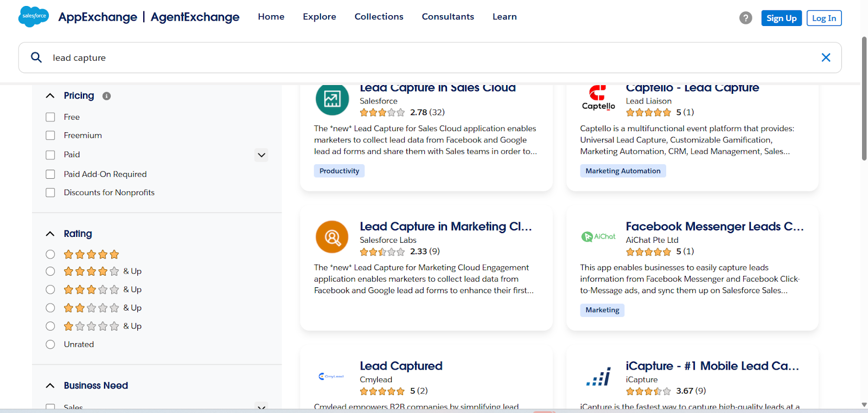Check the Free pricing filter
868x413 pixels.
[x=50, y=117]
